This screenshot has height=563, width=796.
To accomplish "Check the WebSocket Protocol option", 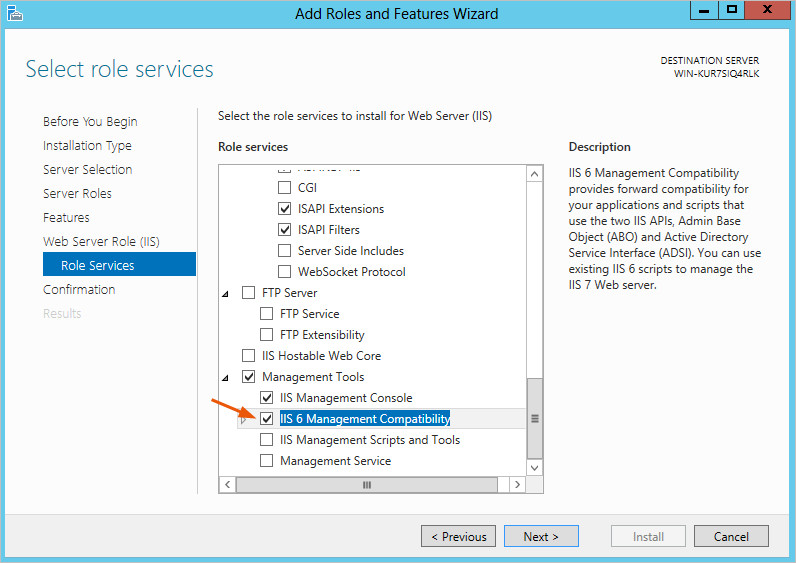I will [x=285, y=272].
